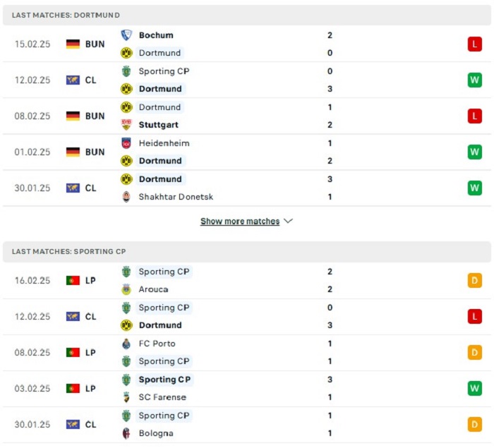Click the Bochum club crest icon
494x448 pixels.
pos(126,35)
